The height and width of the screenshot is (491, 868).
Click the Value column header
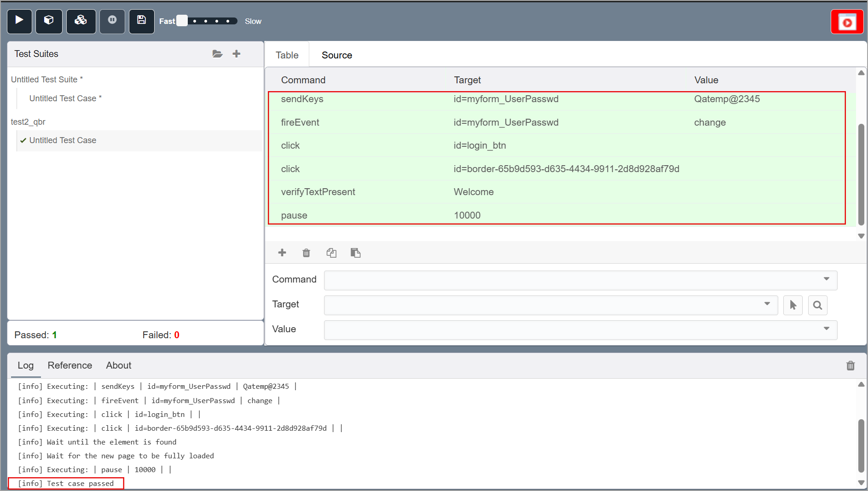[706, 80]
